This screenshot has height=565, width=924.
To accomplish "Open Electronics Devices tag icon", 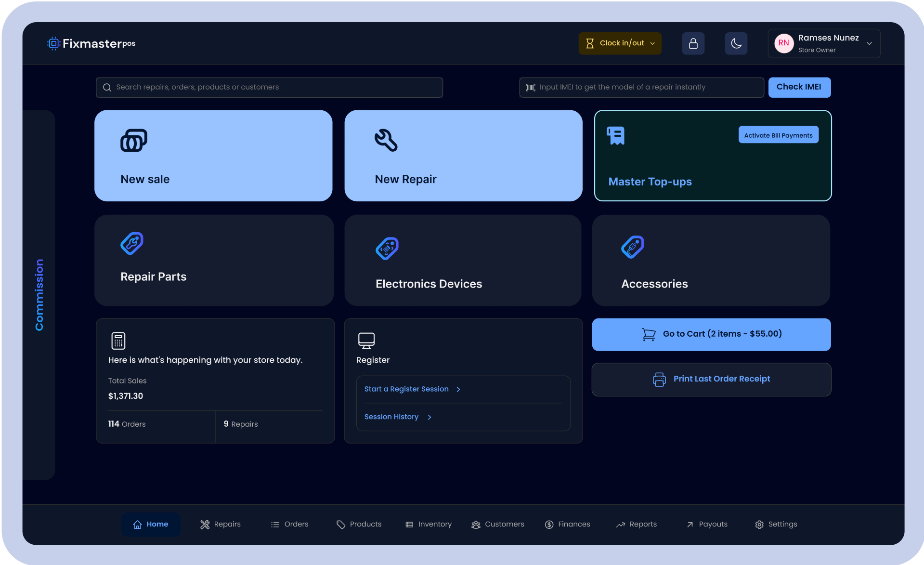I will click(387, 249).
